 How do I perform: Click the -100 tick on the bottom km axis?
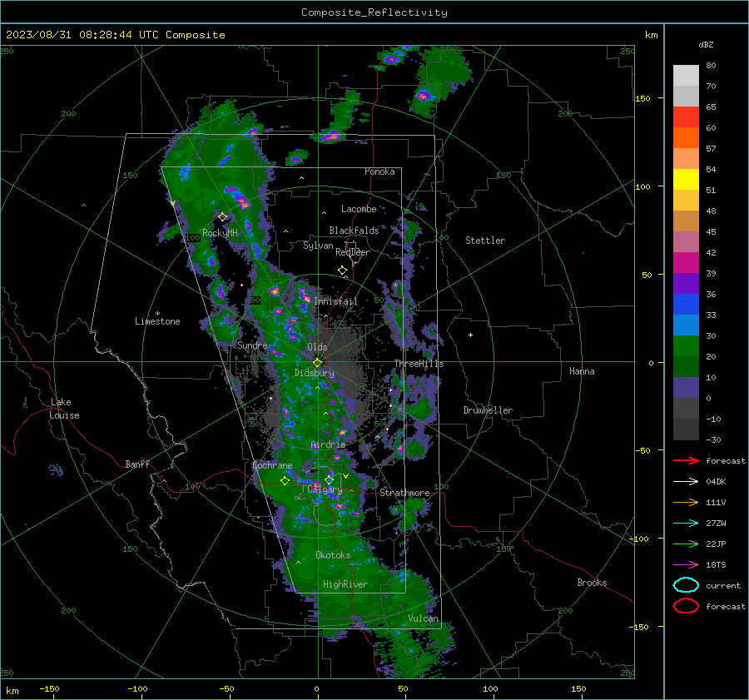[x=137, y=688]
